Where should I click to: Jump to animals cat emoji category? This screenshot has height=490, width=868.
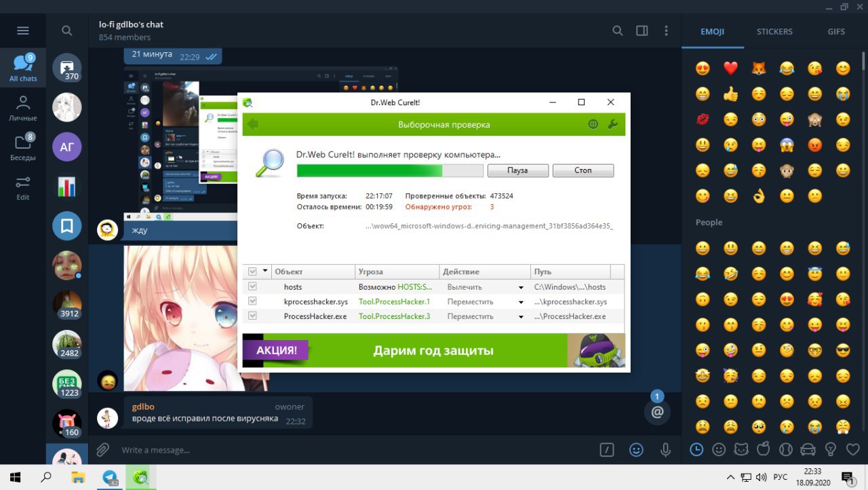[741, 449]
